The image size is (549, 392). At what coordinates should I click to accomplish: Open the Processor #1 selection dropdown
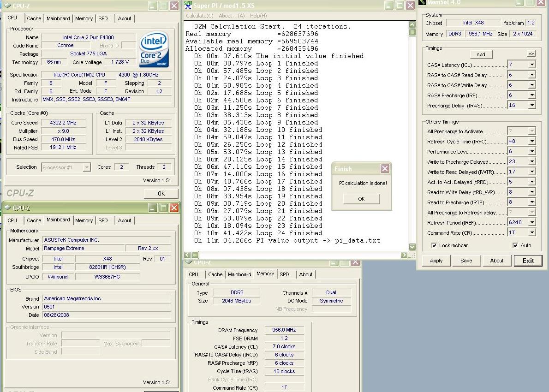pos(86,167)
